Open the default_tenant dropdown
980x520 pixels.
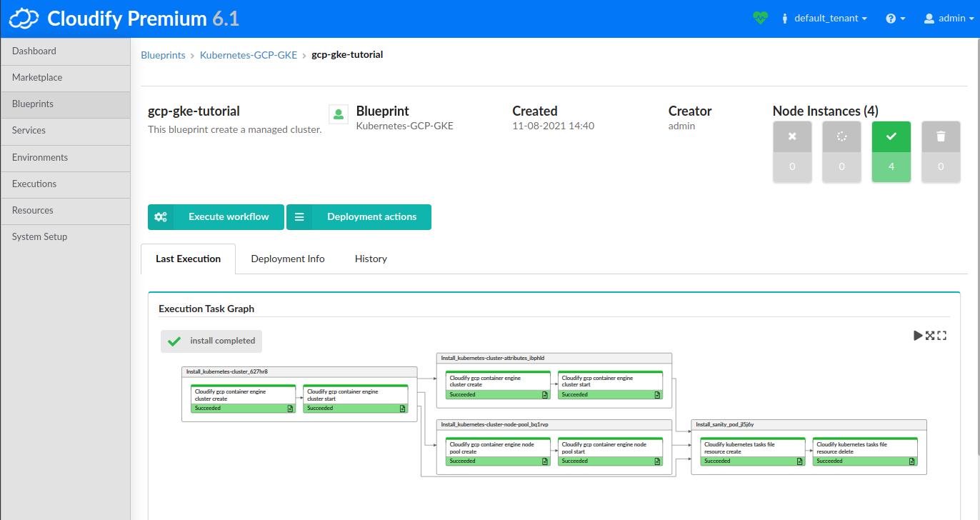[825, 19]
